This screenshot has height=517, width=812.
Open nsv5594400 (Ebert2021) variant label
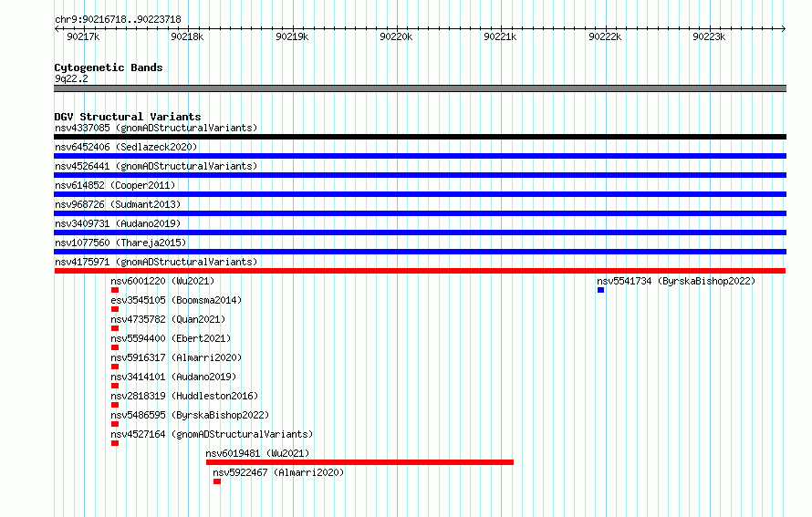(171, 338)
